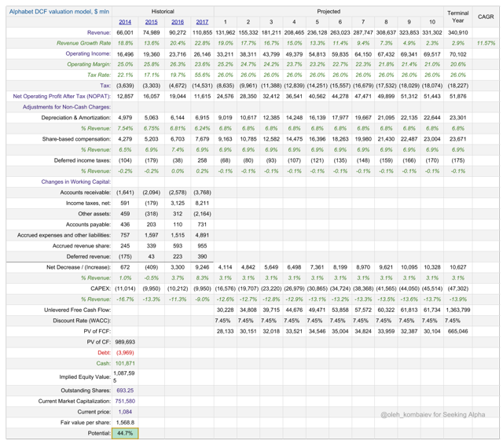This screenshot has width=503, height=448.
Task: Click 'Net Operating Profit After Tax (NOPAT):' label
Action: pyautogui.click(x=62, y=96)
